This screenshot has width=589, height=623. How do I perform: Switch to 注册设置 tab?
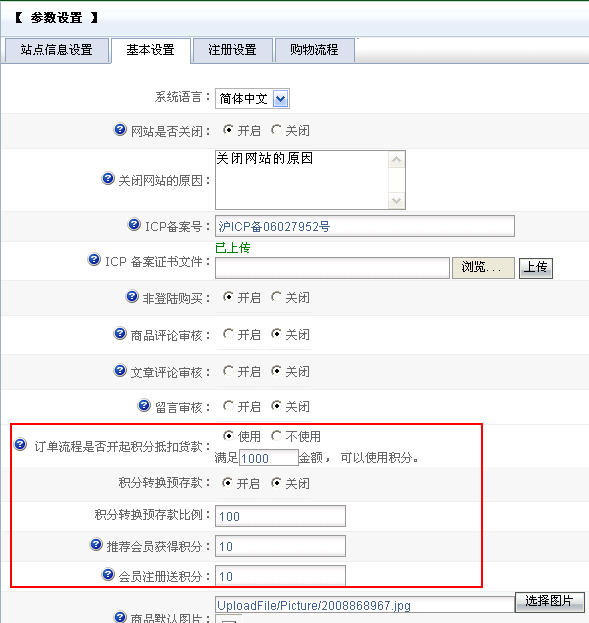tap(232, 50)
